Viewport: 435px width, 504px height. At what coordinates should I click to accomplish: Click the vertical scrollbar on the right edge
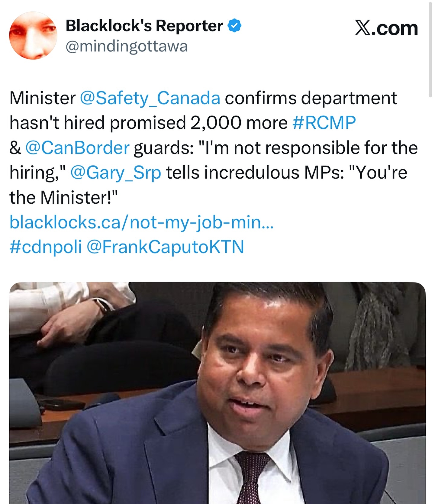(x=430, y=48)
